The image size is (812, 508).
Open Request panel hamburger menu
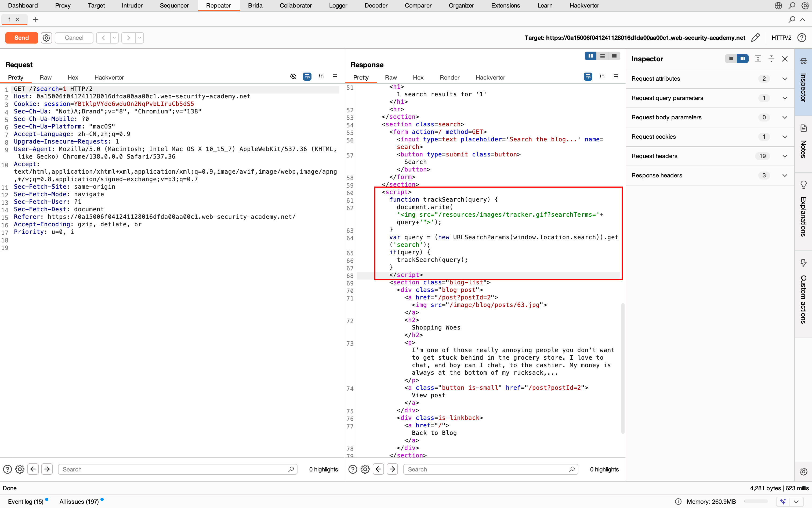[x=335, y=77]
